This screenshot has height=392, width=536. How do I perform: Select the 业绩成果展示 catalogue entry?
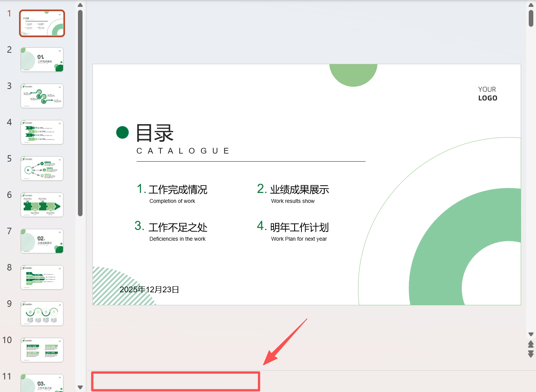pyautogui.click(x=300, y=190)
